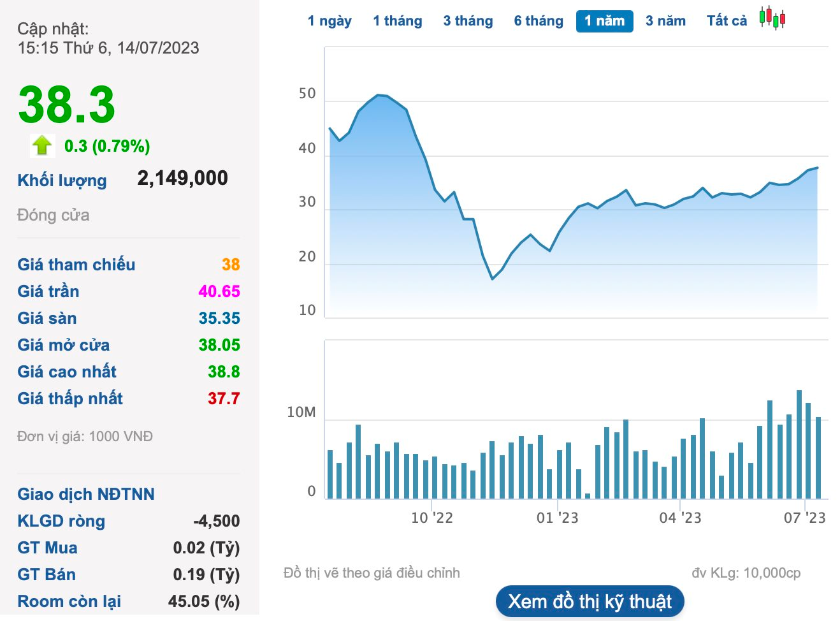The width and height of the screenshot is (840, 621).
Task: Click the Giá sàn label
Action: click(47, 318)
